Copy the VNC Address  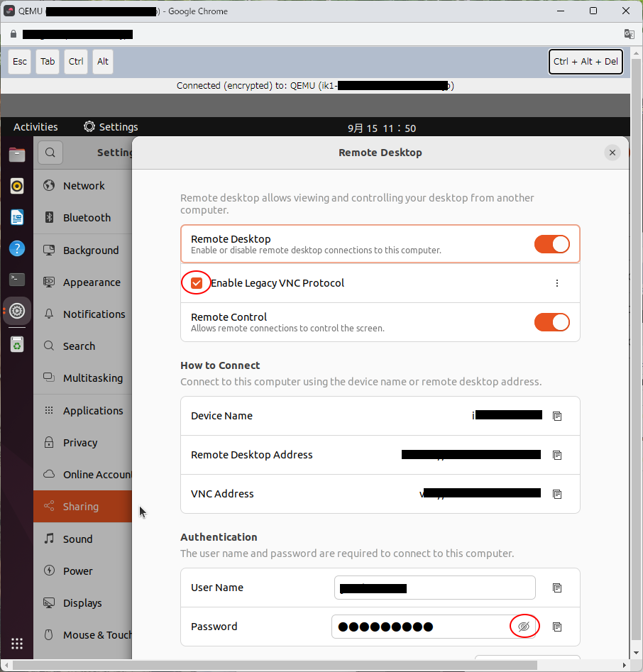[x=557, y=494]
